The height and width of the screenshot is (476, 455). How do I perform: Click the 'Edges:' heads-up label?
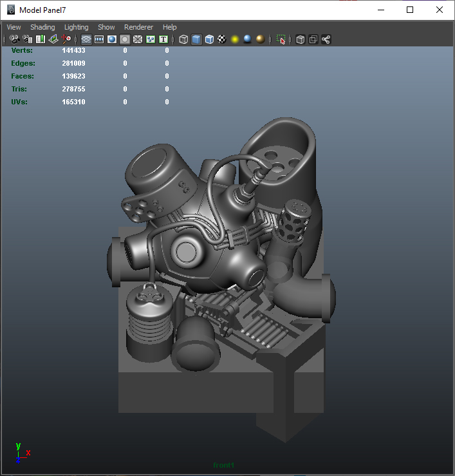23,63
